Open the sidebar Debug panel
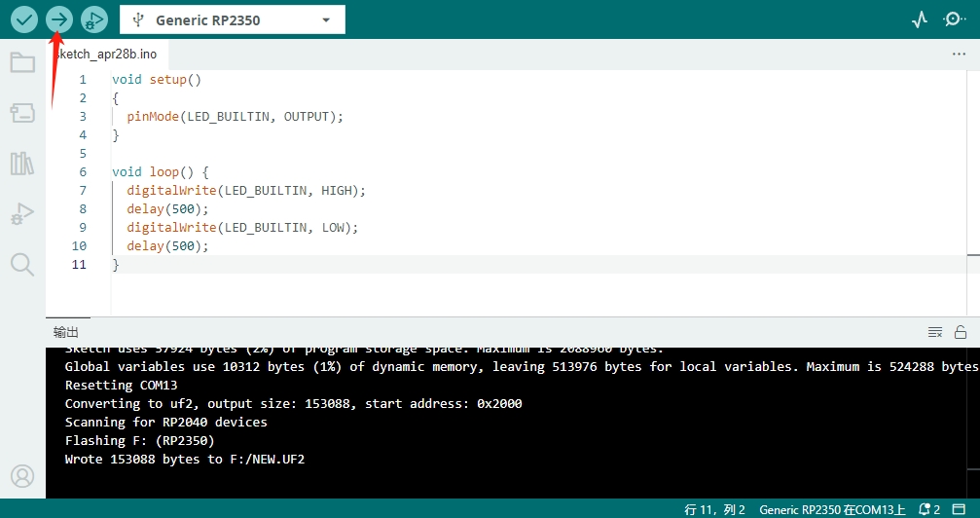Viewport: 980px width, 518px height. click(x=21, y=213)
